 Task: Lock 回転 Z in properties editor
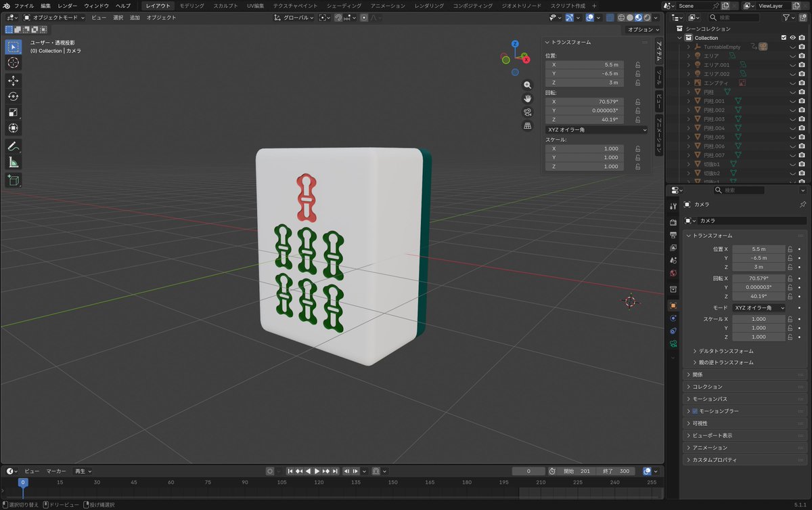click(x=790, y=297)
